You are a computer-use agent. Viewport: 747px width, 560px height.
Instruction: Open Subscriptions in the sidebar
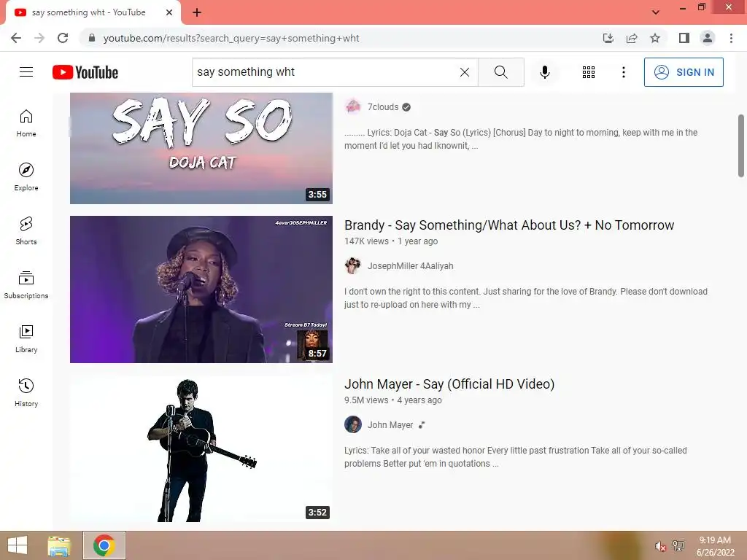coord(26,285)
